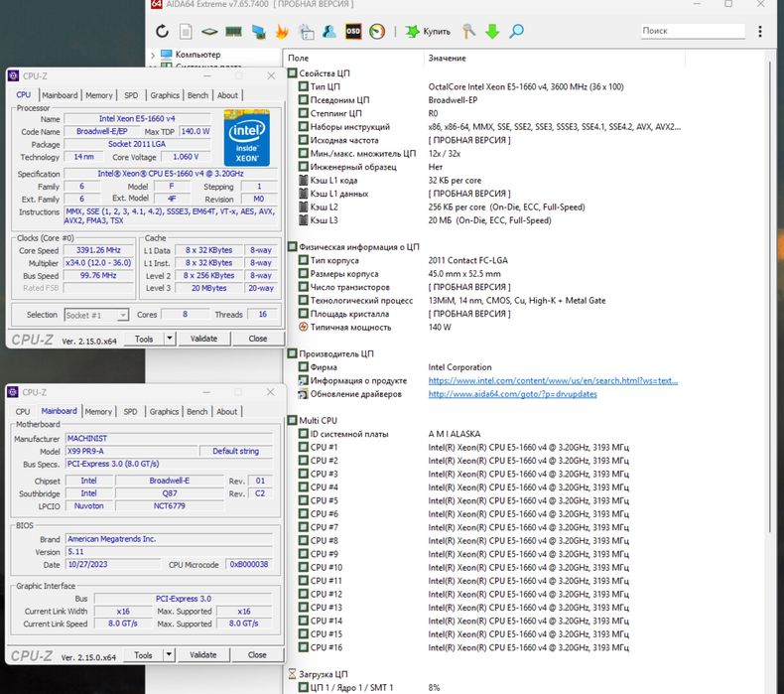The width and height of the screenshot is (784, 694).
Task: Click the Свойства ЦП section icon
Action: coord(293,73)
